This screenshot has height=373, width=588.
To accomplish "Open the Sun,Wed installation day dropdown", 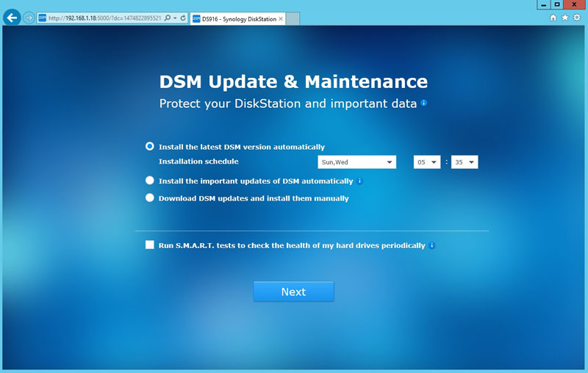I will (356, 162).
